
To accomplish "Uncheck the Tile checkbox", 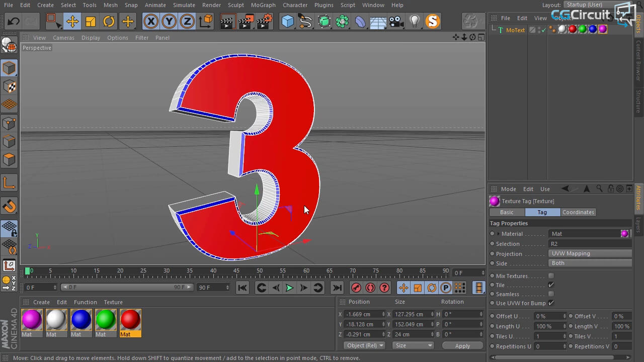I will point(551,285).
